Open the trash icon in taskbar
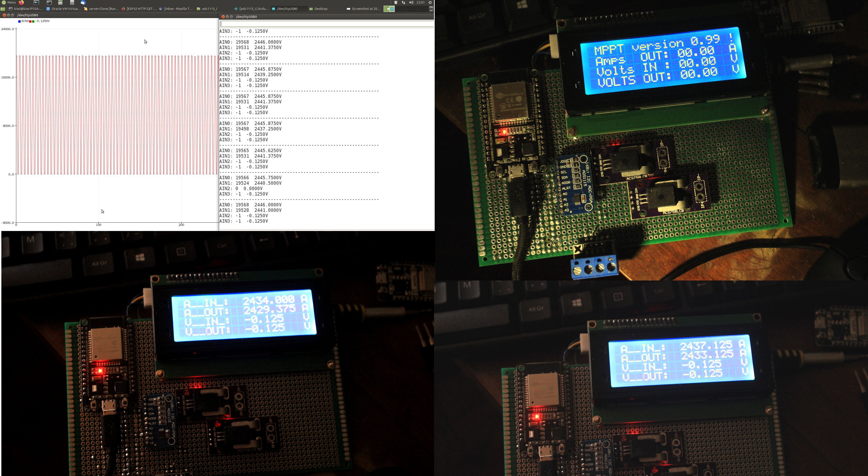 [431, 9]
